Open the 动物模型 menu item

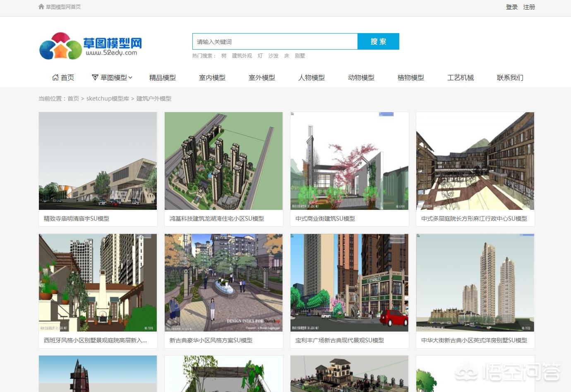pos(361,77)
